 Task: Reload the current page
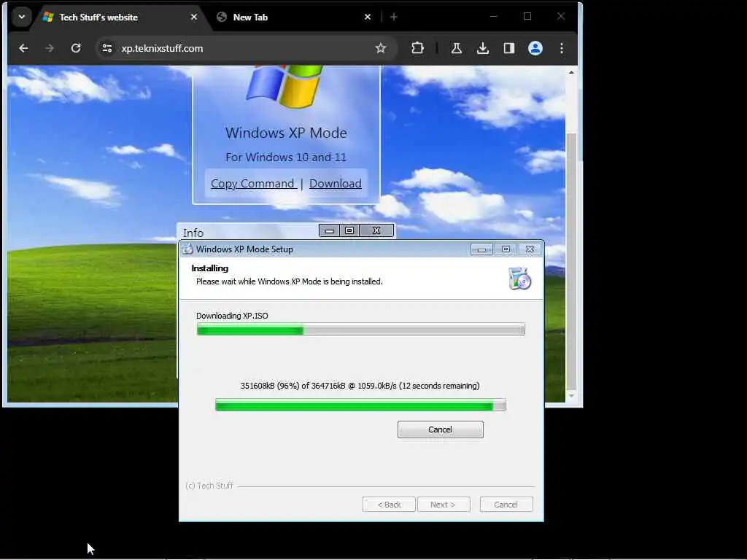pos(76,48)
